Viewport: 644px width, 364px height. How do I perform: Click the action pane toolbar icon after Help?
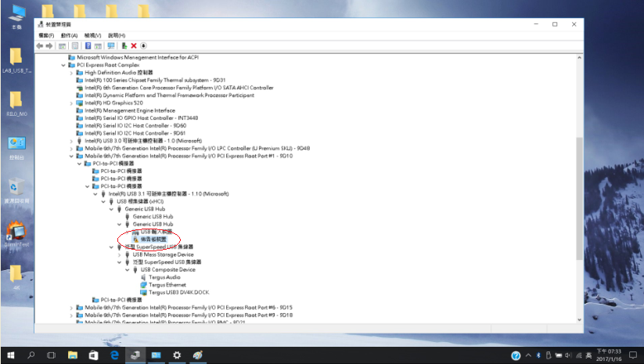(x=98, y=46)
